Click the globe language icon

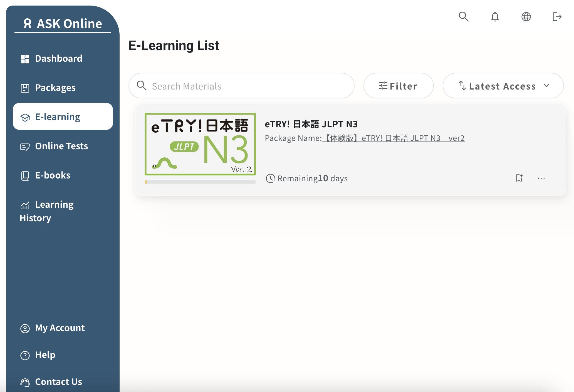[x=526, y=17]
